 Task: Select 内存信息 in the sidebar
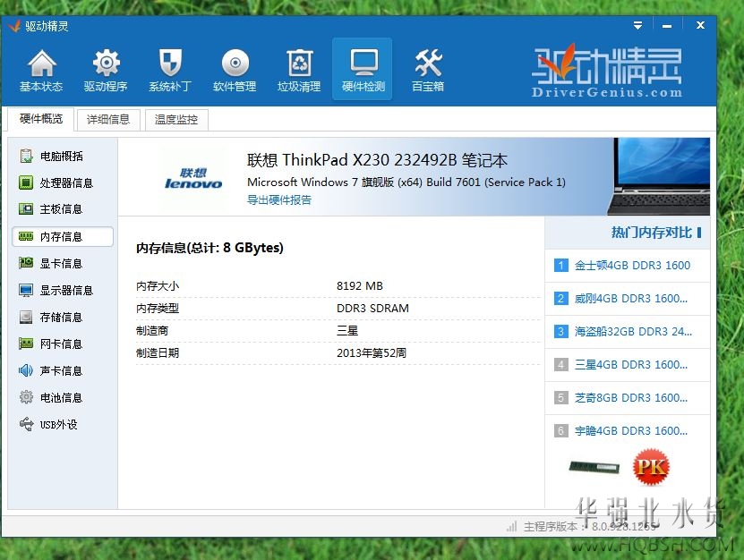63,236
